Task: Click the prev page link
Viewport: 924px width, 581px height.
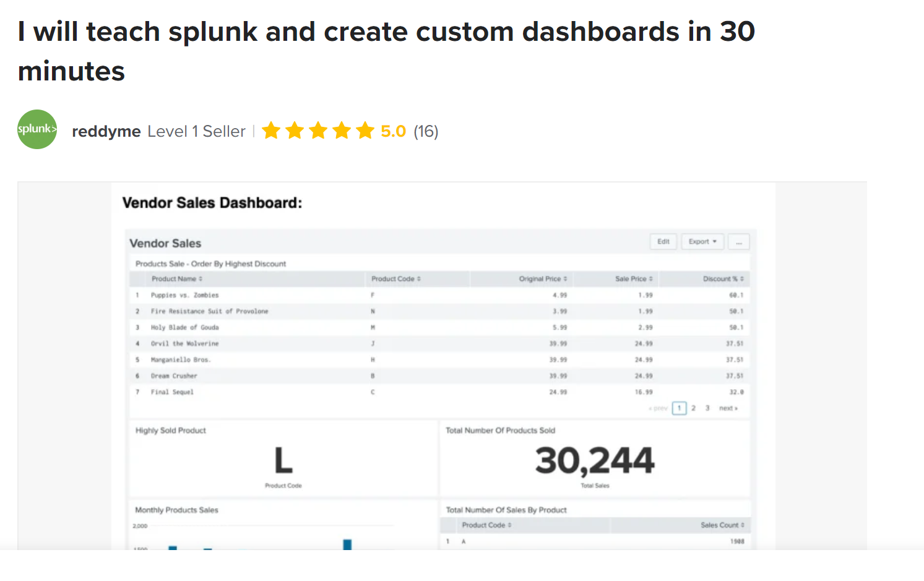Action: 658,408
